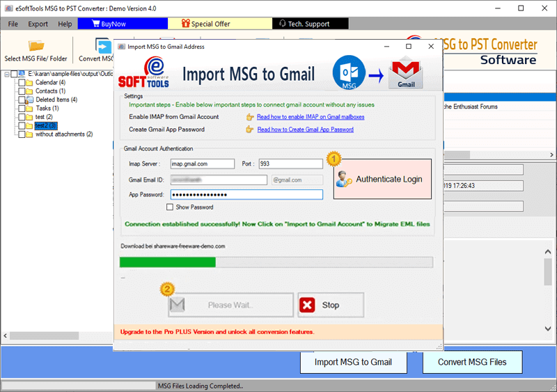This screenshot has width=557, height=392.
Task: Check the Deleted Items (4) checkbox
Action: (x=22, y=100)
